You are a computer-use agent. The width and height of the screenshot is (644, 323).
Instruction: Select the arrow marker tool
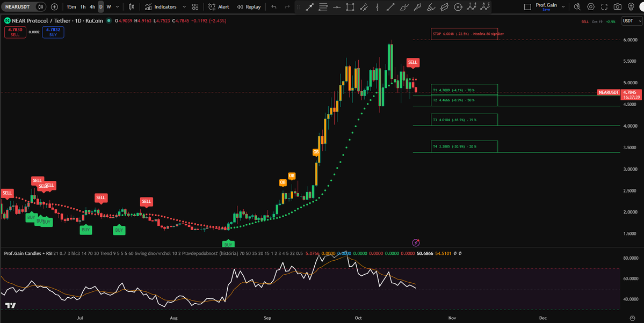pos(417,7)
